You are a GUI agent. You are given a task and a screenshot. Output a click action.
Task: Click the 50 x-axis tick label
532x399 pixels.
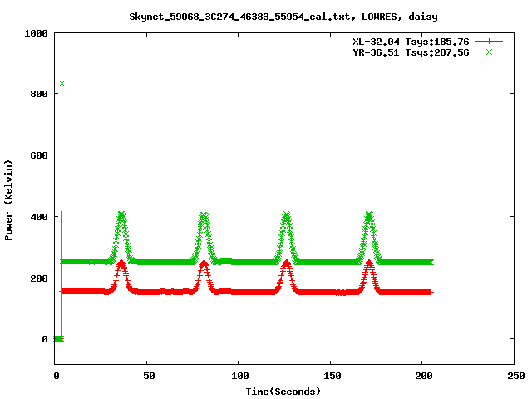[149, 376]
